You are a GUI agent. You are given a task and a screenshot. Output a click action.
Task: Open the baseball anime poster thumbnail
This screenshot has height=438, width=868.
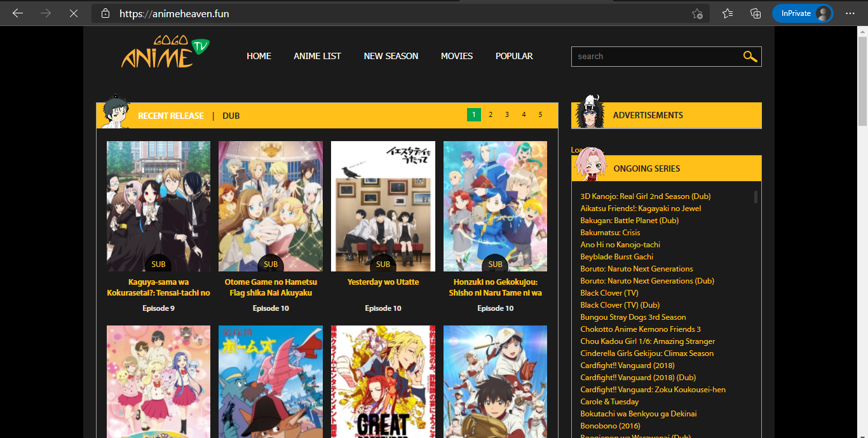tap(495, 381)
